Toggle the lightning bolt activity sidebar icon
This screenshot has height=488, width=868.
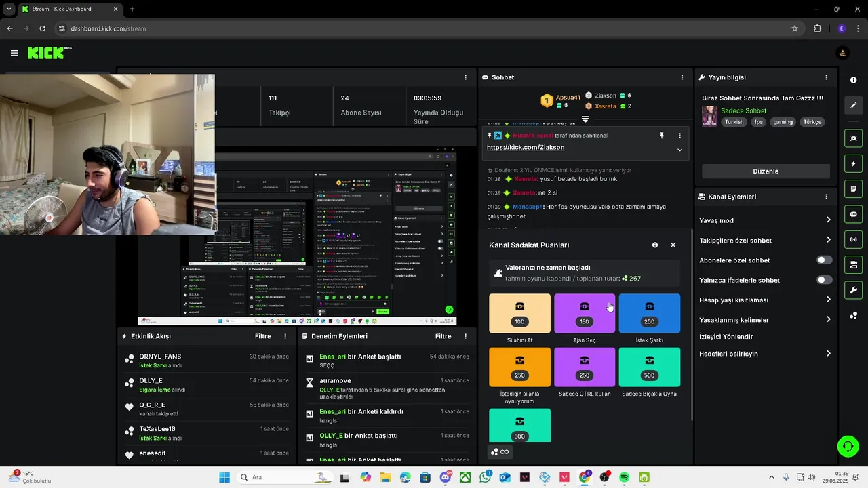(x=853, y=163)
